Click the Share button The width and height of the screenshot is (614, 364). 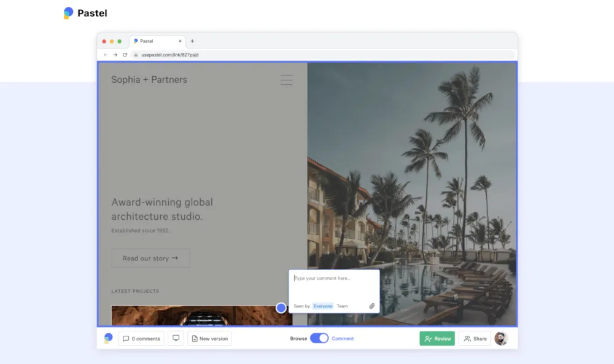point(475,338)
